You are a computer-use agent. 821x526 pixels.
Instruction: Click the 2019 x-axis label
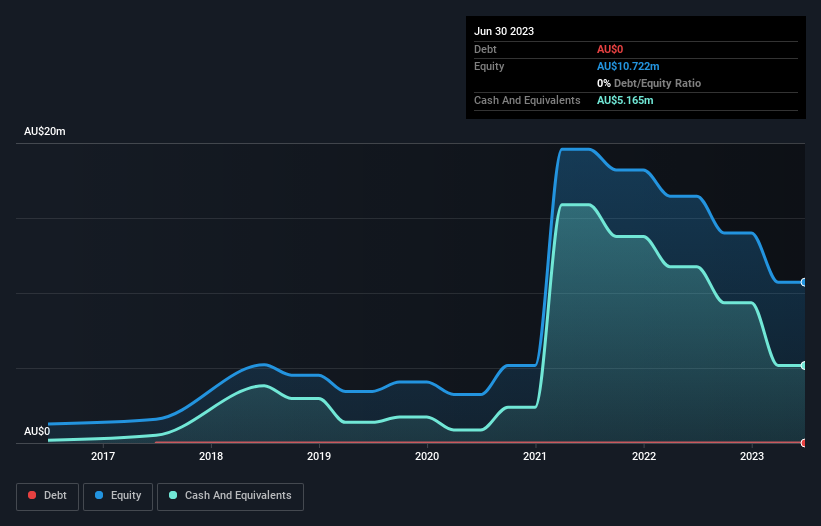click(319, 456)
